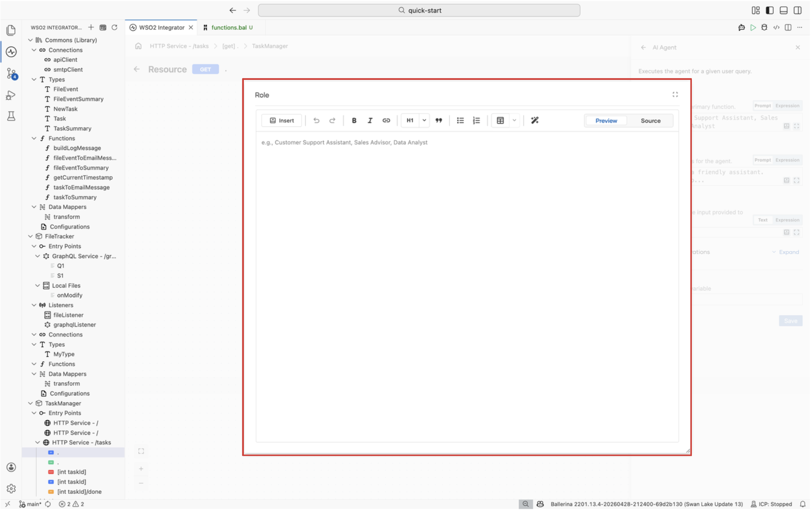Open the [int taskId]/done resource
Screen dimensions: 812x511
(79, 492)
